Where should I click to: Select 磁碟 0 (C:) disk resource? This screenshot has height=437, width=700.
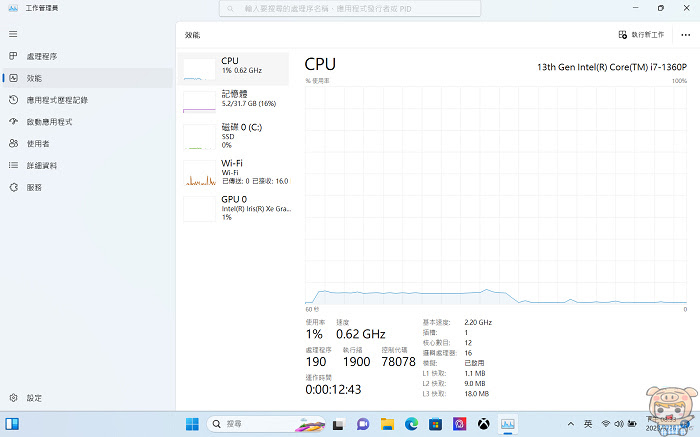tap(233, 136)
